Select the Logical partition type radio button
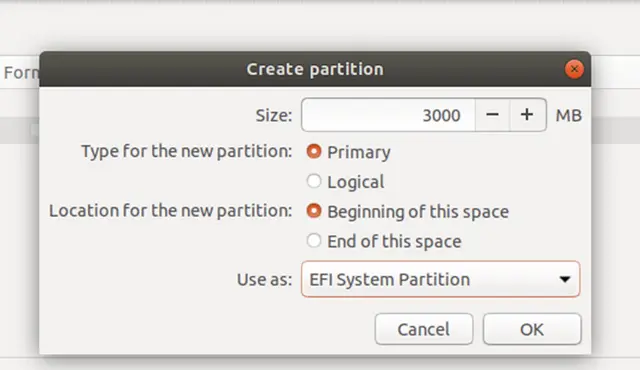 (314, 181)
